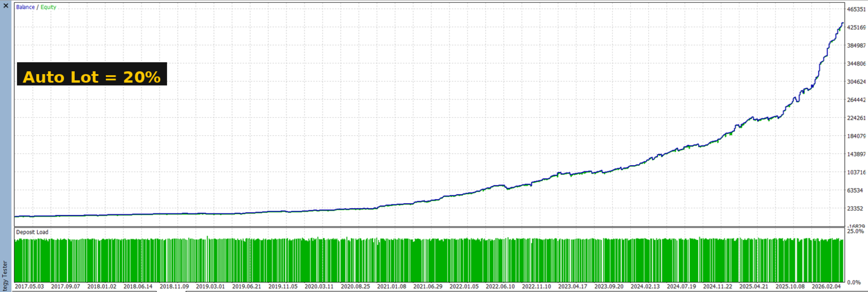Click the 384987 axis value
Image resolution: width=868 pixels, height=292 pixels.
[856, 46]
